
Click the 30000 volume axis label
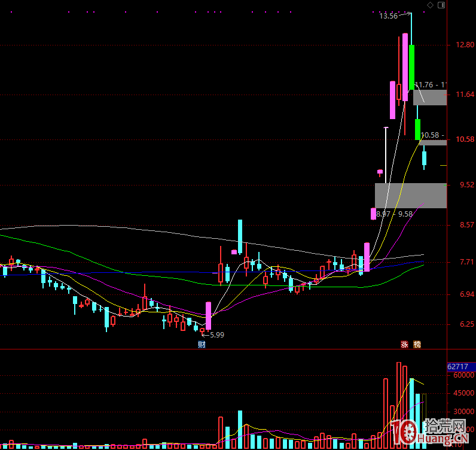coord(463,412)
